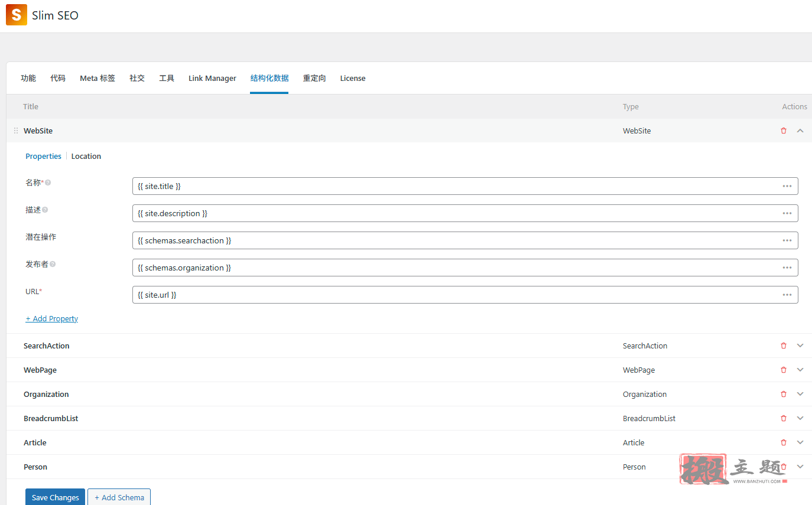Switch to the Link Manager tab

[x=212, y=78]
